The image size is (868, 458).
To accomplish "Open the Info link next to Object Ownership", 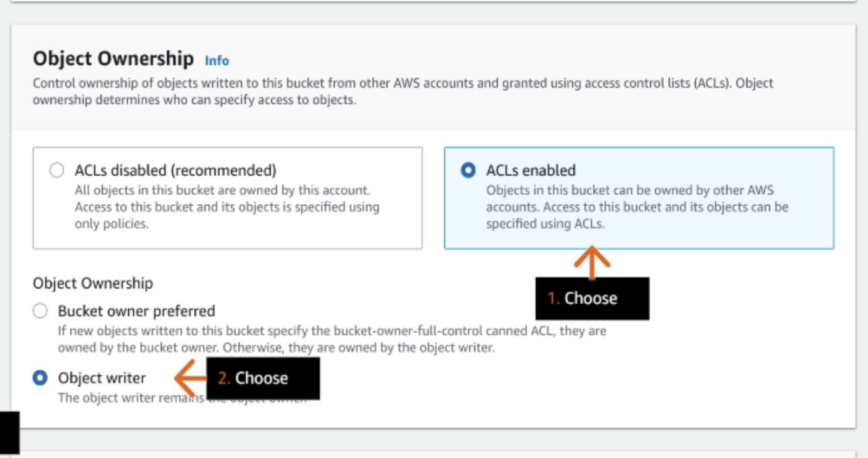I will 217,61.
